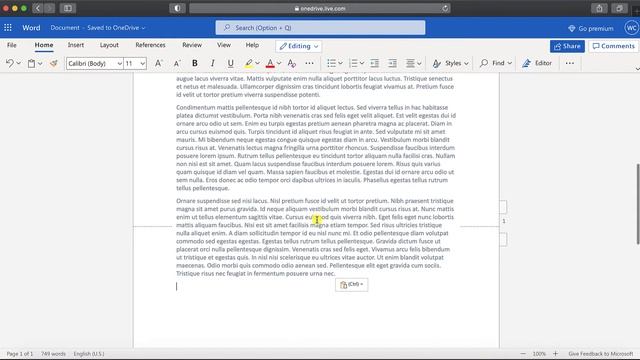This screenshot has height=360, width=640.
Task: Click the Paste clipboard icon
Action: coord(31,63)
